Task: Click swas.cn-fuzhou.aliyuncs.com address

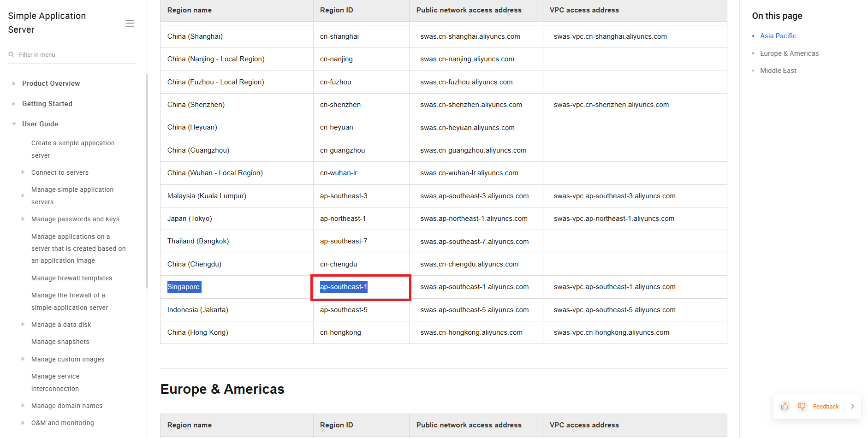Action: pyautogui.click(x=466, y=82)
